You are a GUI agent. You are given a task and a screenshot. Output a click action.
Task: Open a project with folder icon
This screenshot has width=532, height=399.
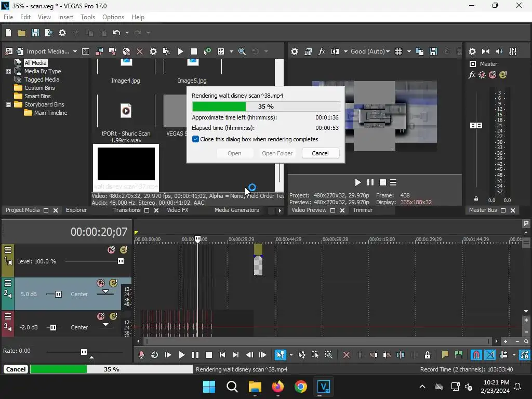(x=22, y=33)
